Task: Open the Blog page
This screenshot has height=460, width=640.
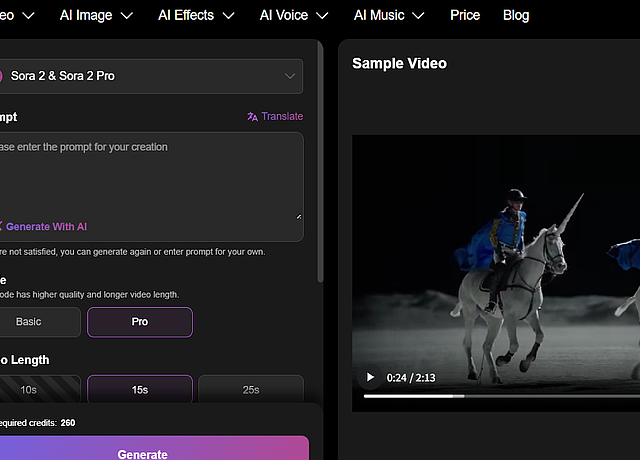Action: tap(516, 15)
